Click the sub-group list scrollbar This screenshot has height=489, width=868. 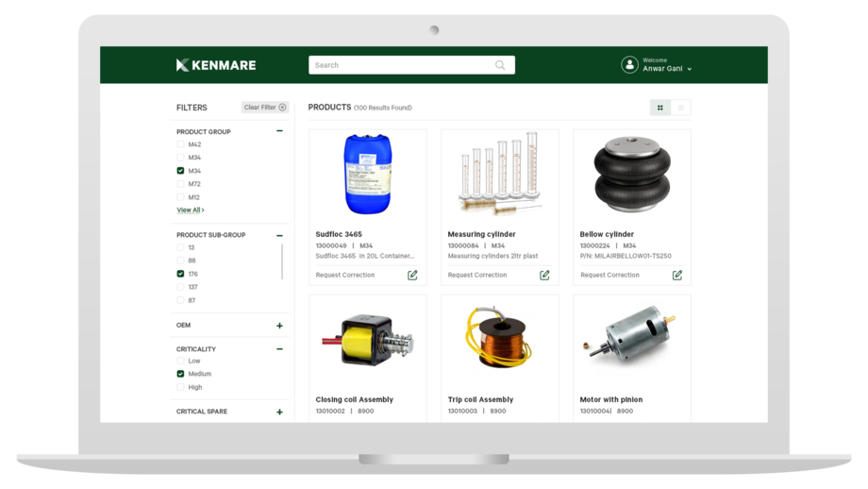tap(282, 261)
